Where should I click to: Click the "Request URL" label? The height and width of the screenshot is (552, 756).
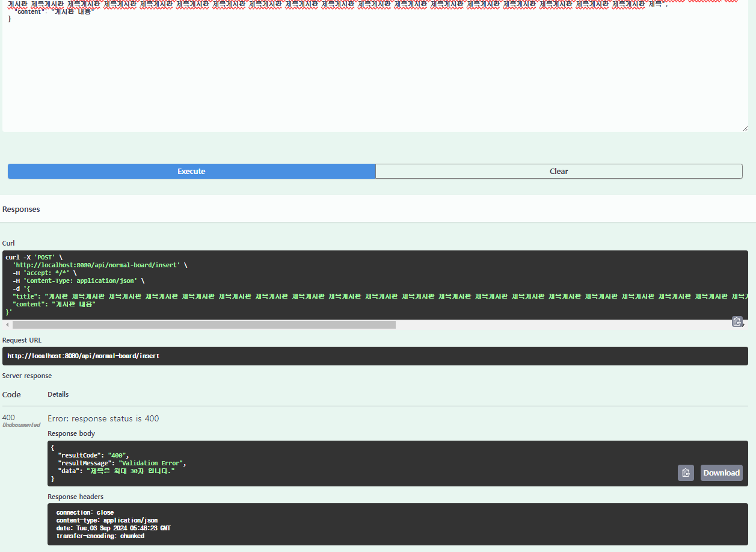click(22, 340)
